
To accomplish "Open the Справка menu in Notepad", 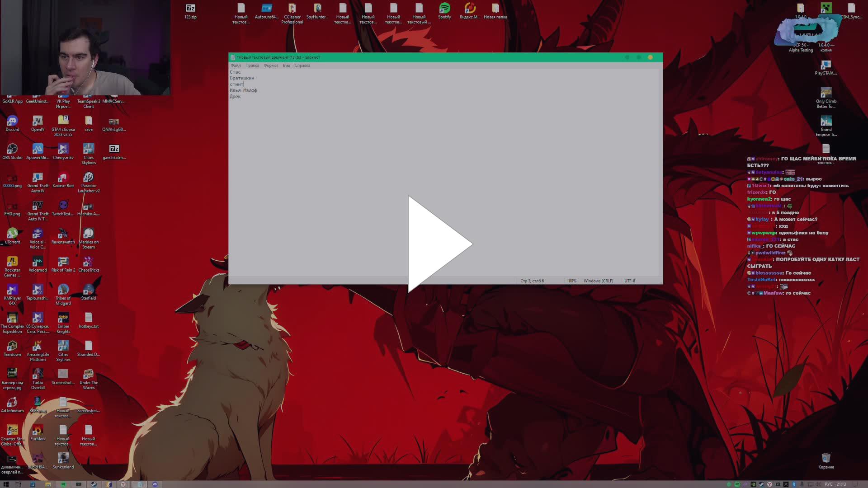I will pyautogui.click(x=302, y=66).
